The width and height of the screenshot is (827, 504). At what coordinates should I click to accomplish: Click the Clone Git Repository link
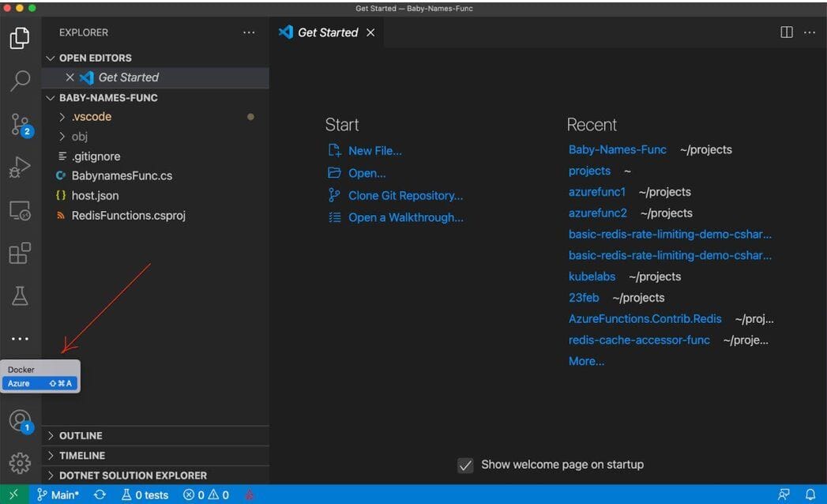click(406, 195)
